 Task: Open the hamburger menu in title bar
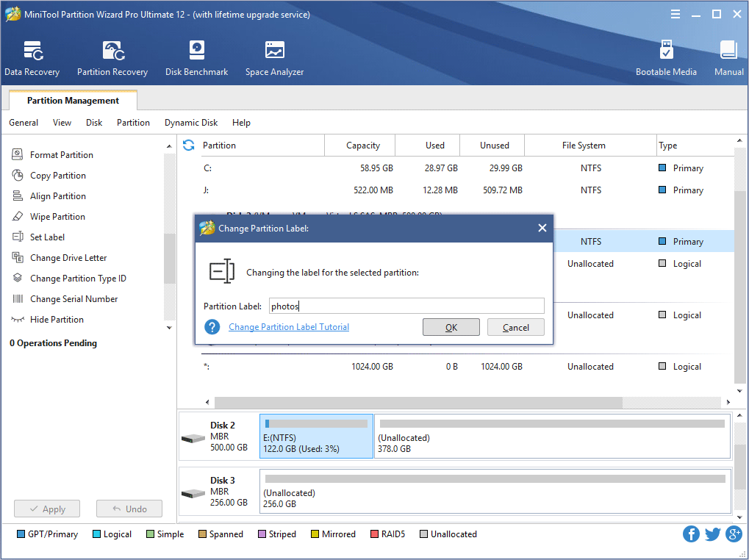(x=675, y=13)
